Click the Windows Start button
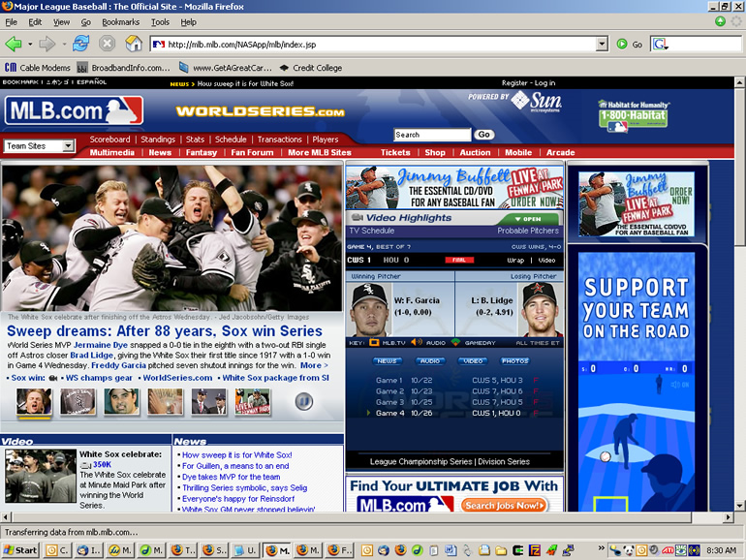Screen dimensions: 746x560 [20, 550]
